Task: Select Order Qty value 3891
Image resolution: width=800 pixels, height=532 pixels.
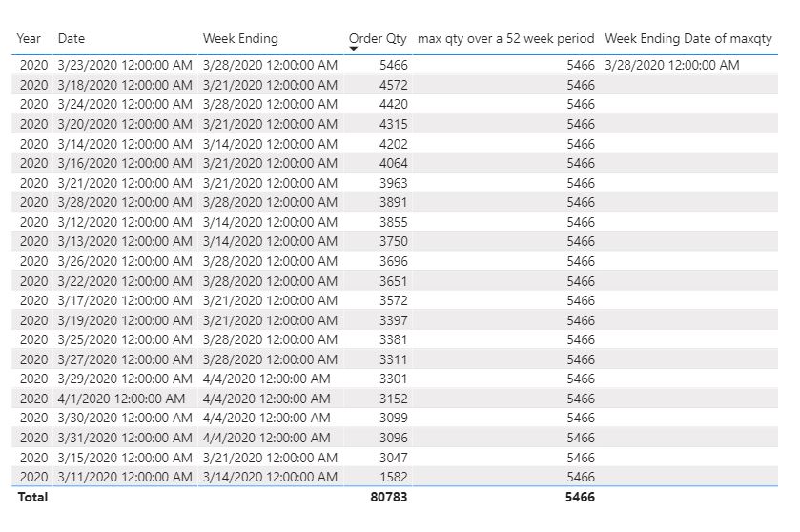Action: (x=394, y=202)
